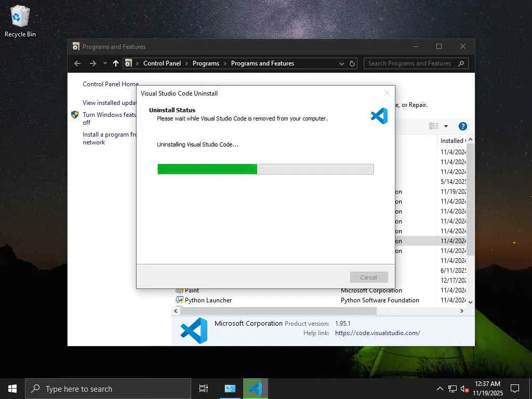
Task: Click the taskbar search box
Action: [108, 389]
